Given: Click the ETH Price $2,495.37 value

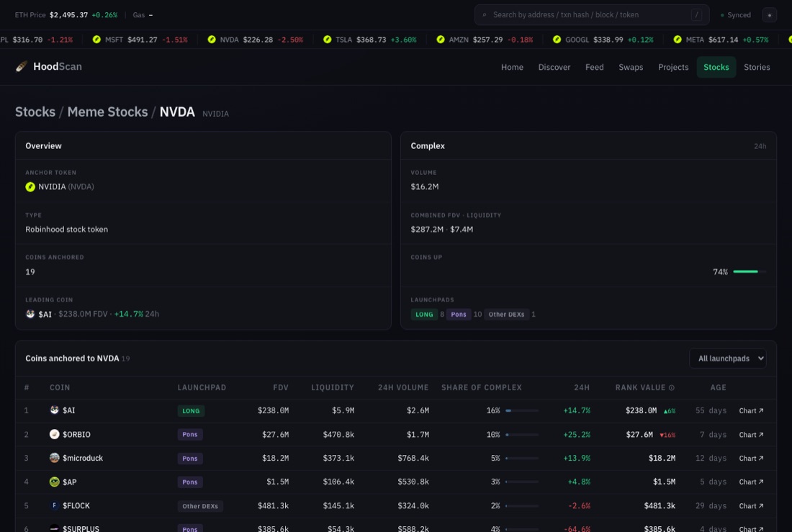Looking at the screenshot, I should pyautogui.click(x=68, y=15).
